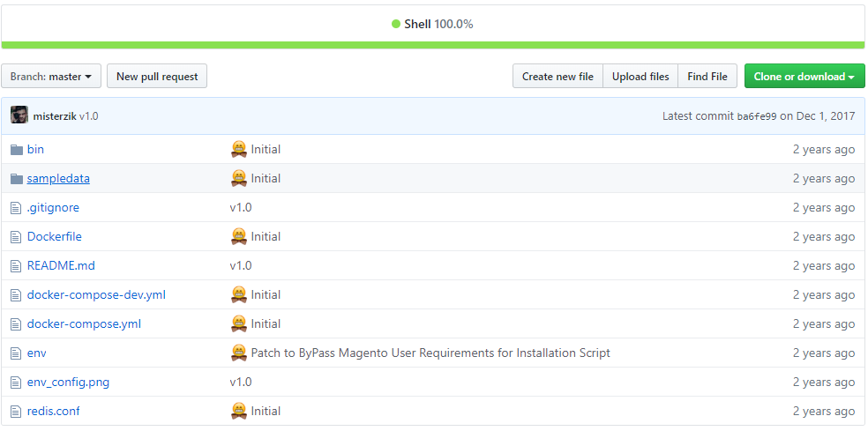Image resolution: width=868 pixels, height=431 pixels.
Task: Click the Find File button
Action: (707, 77)
